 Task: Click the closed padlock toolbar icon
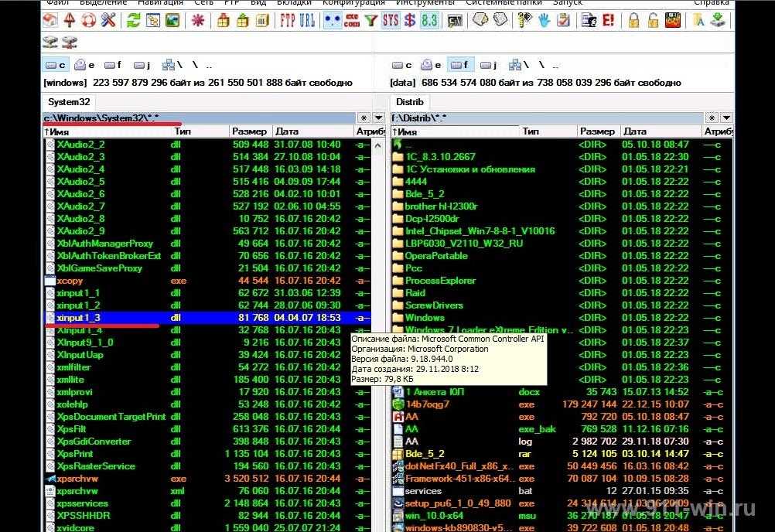[x=634, y=21]
